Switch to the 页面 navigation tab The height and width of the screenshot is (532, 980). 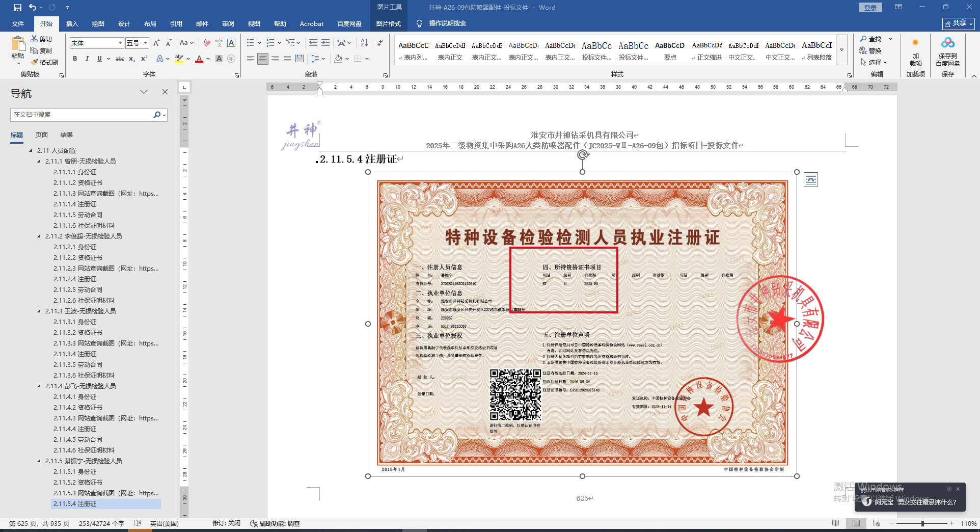pyautogui.click(x=42, y=135)
